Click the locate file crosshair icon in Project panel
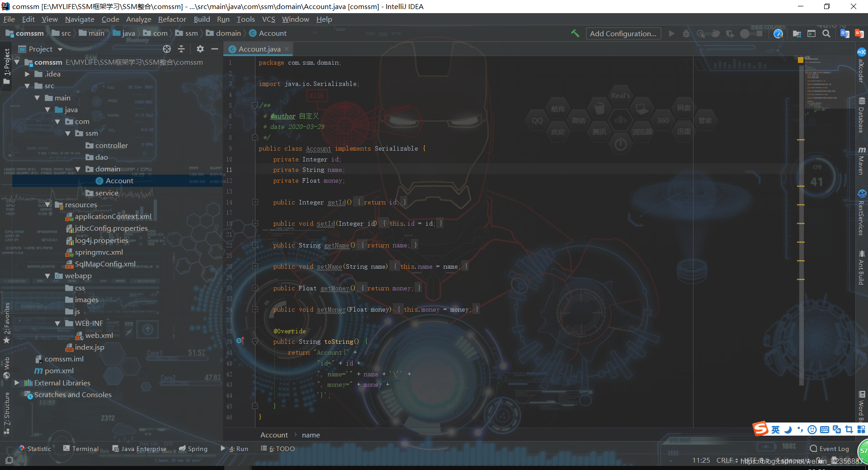 point(167,49)
